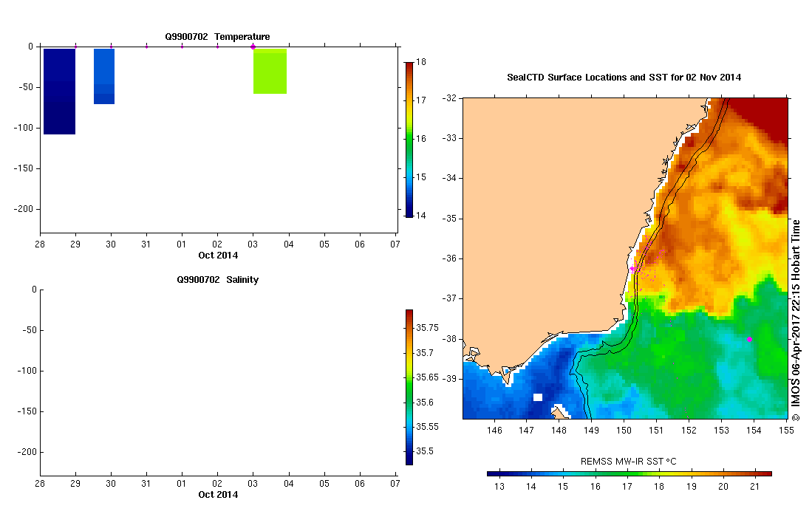The height and width of the screenshot is (517, 812).
Task: Click the salinity colorbar legend
Action: pos(409,387)
